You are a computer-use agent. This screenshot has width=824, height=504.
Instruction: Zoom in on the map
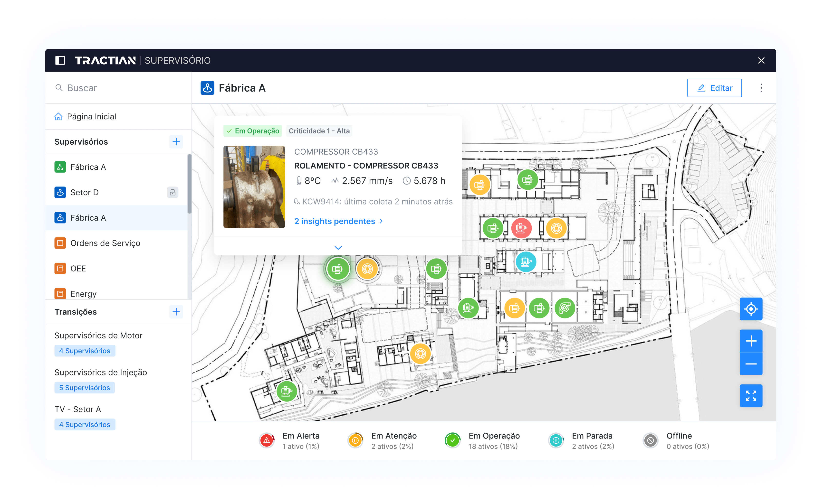click(x=751, y=341)
